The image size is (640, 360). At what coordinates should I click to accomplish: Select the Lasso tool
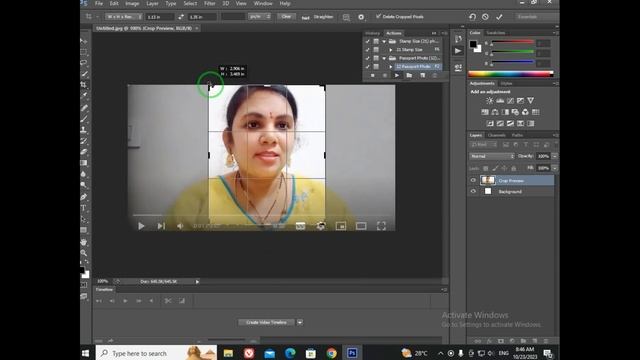pos(84,63)
